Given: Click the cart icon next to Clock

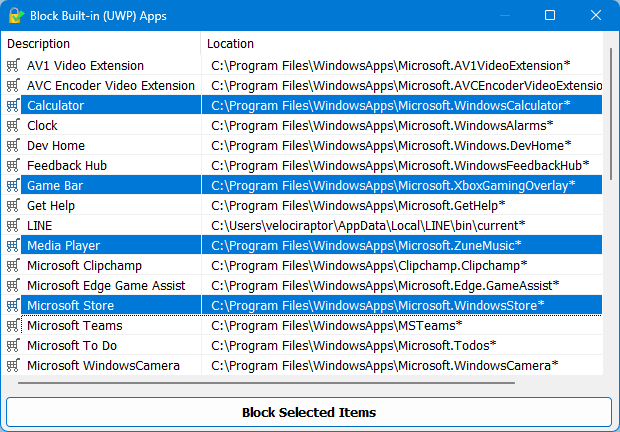Looking at the screenshot, I should pyautogui.click(x=13, y=125).
